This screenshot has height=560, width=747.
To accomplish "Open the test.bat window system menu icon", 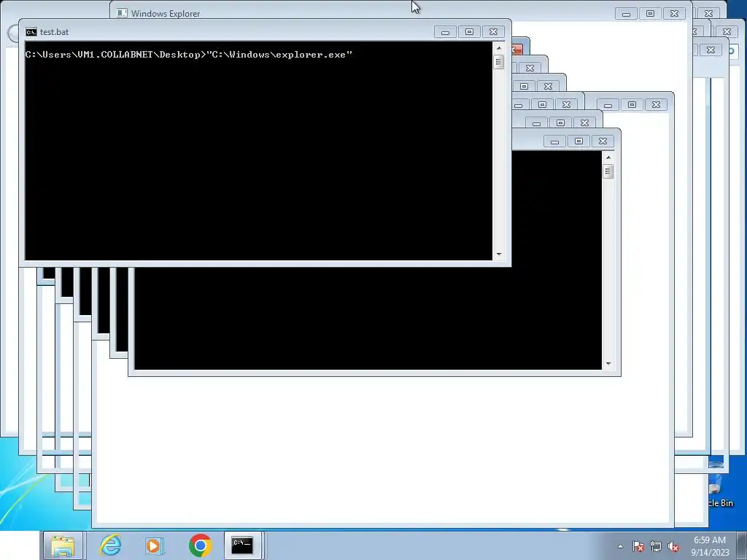I will click(x=31, y=32).
